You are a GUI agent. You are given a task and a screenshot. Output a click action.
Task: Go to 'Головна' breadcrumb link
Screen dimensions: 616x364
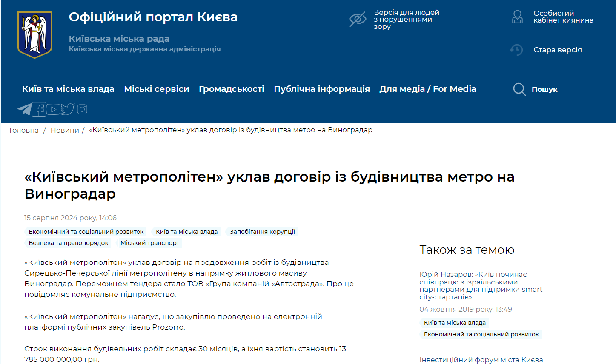(24, 130)
